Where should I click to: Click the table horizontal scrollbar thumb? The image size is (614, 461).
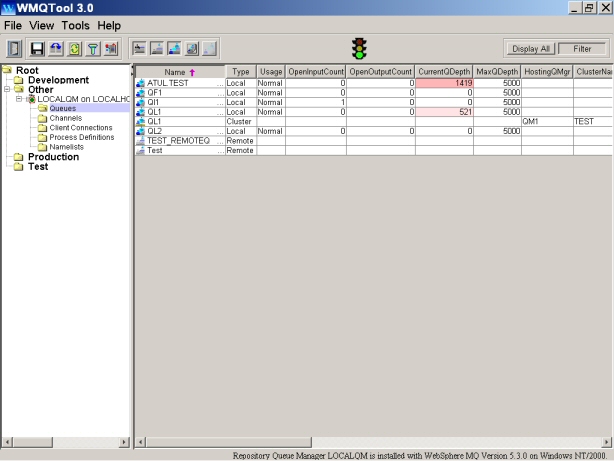229,442
